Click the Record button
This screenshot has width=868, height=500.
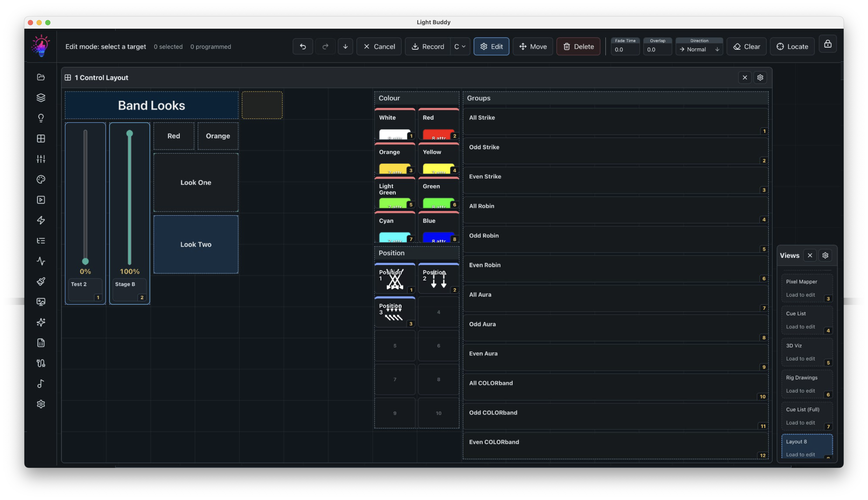(428, 46)
